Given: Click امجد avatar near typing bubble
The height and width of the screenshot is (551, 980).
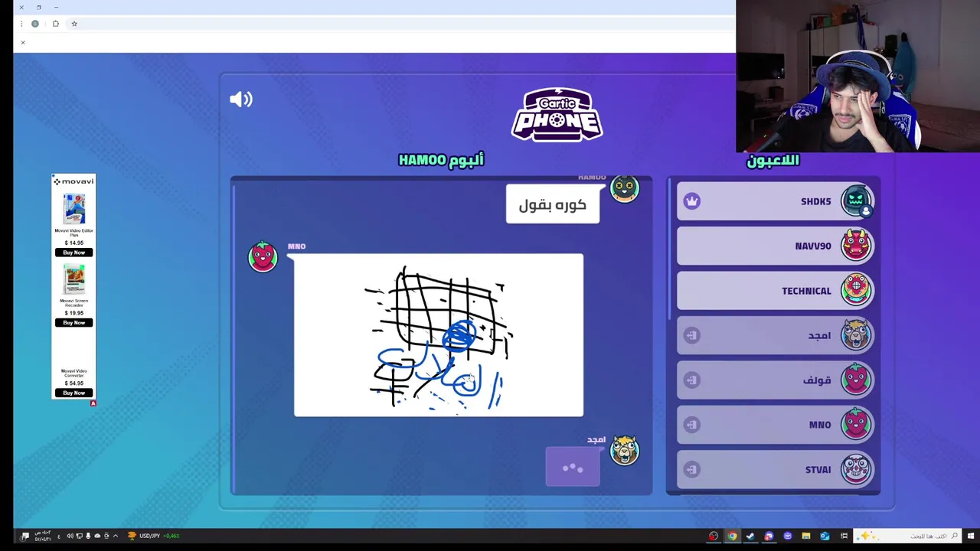Looking at the screenshot, I should click(624, 451).
